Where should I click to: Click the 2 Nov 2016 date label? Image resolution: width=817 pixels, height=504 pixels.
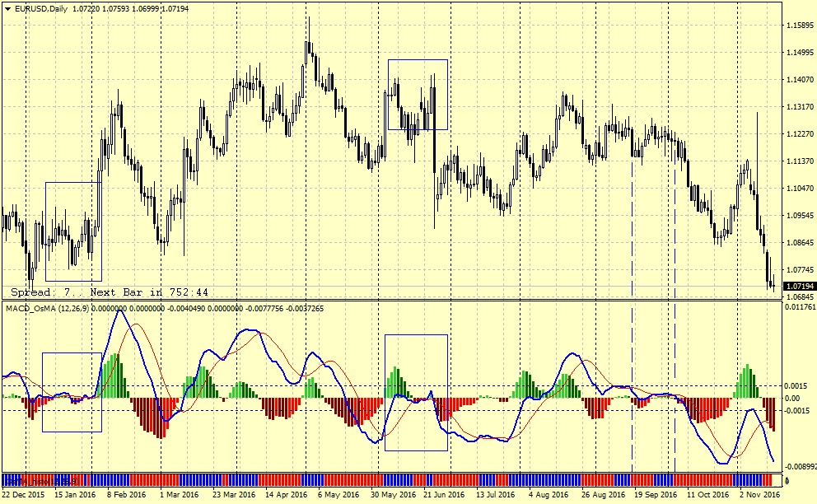point(759,495)
